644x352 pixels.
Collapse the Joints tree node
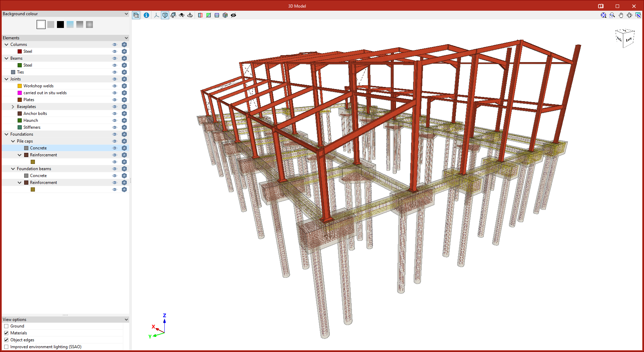click(x=6, y=79)
